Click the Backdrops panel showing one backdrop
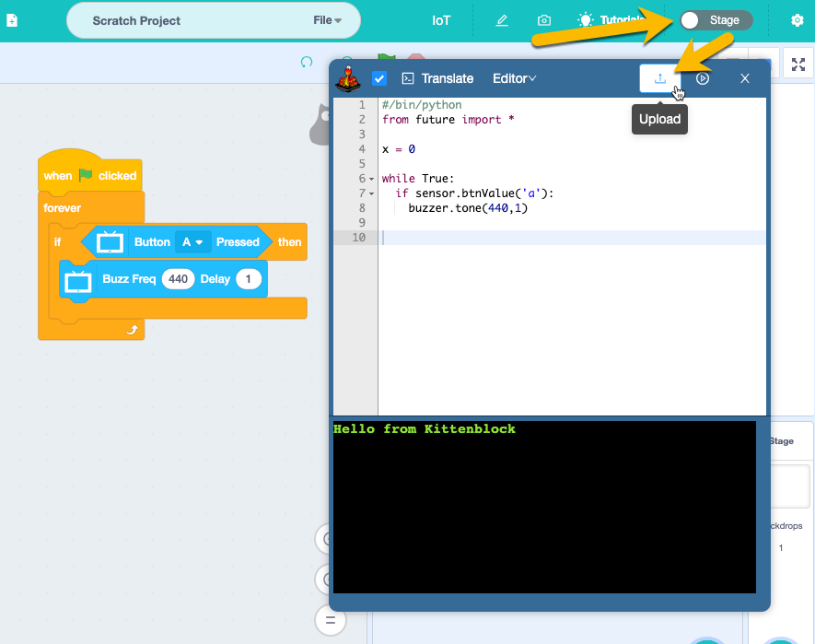The width and height of the screenshot is (815, 644). tap(783, 536)
